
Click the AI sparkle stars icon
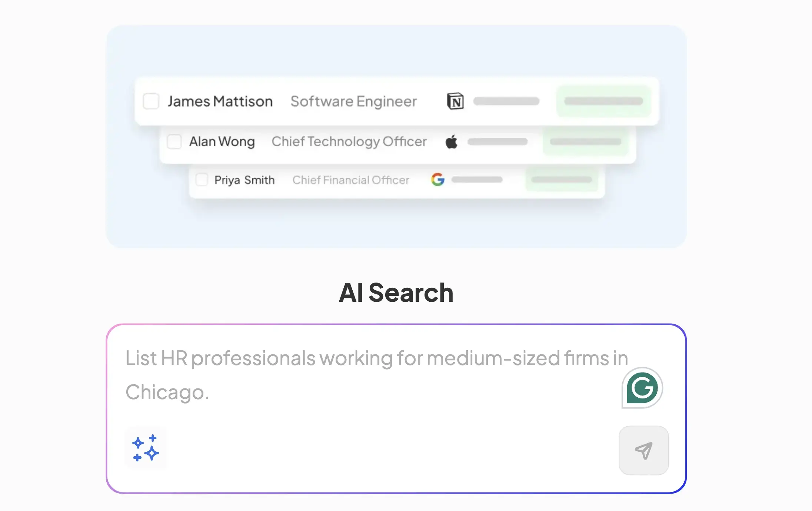click(146, 448)
